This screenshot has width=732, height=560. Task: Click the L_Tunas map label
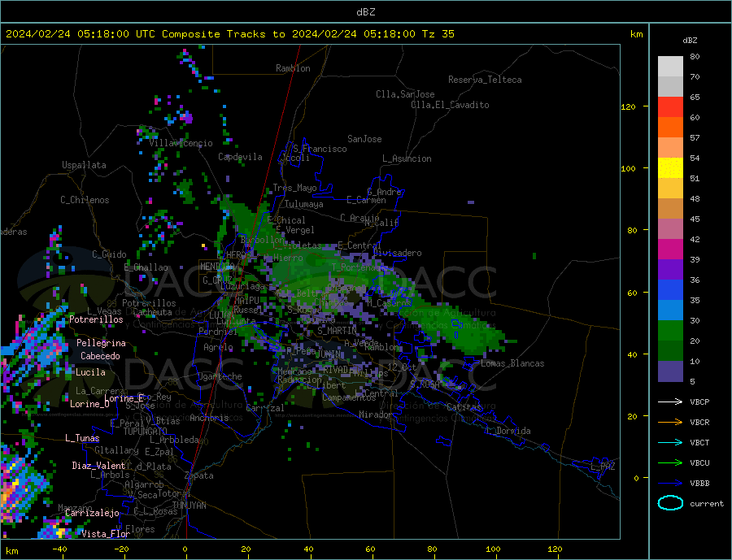tap(82, 438)
